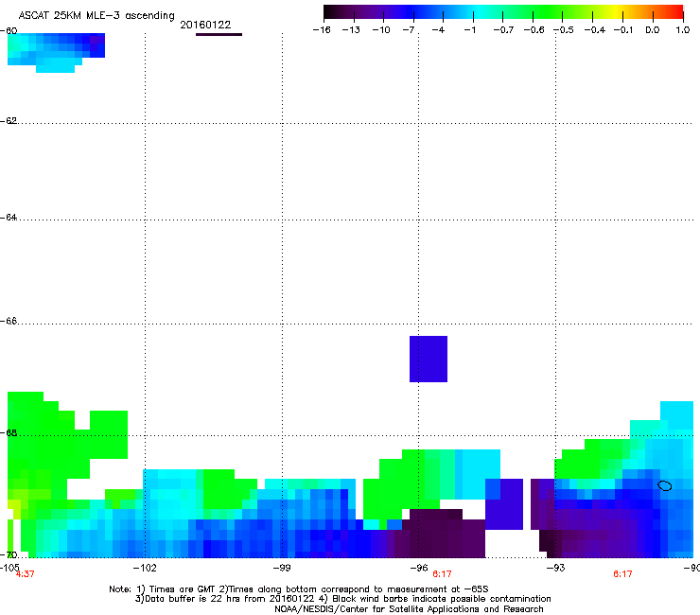Image resolution: width=700 pixels, height=615 pixels.
Task: Click the -0.4 label on the color scale
Action: tap(595, 30)
